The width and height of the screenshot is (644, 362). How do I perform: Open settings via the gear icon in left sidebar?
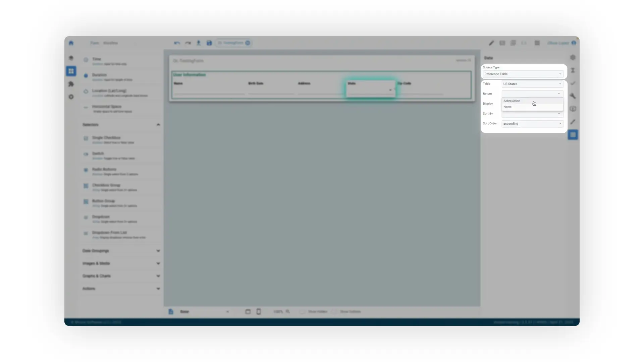[71, 97]
